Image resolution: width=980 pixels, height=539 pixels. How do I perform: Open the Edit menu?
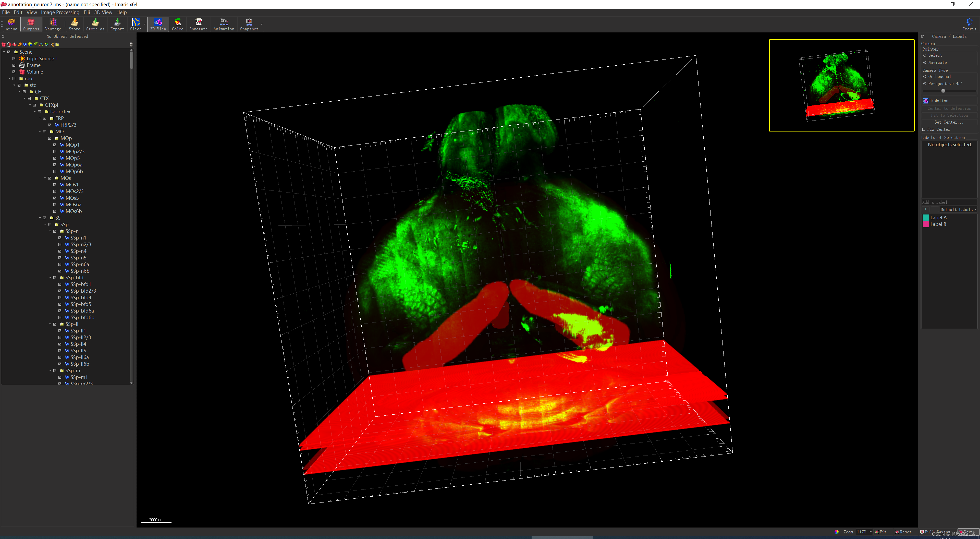tap(18, 12)
